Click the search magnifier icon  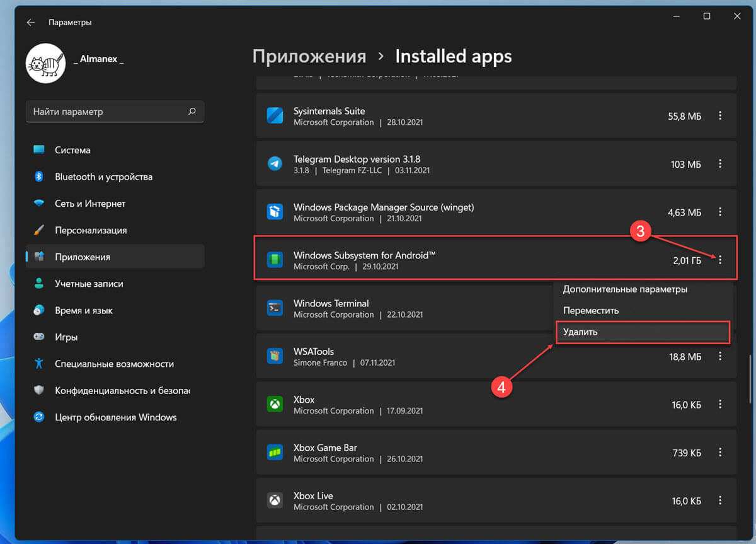coord(192,112)
